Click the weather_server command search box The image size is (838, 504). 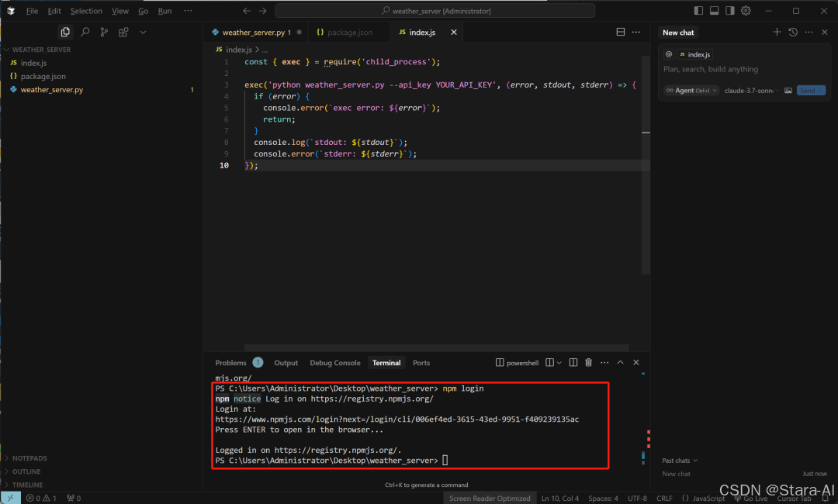pyautogui.click(x=435, y=11)
